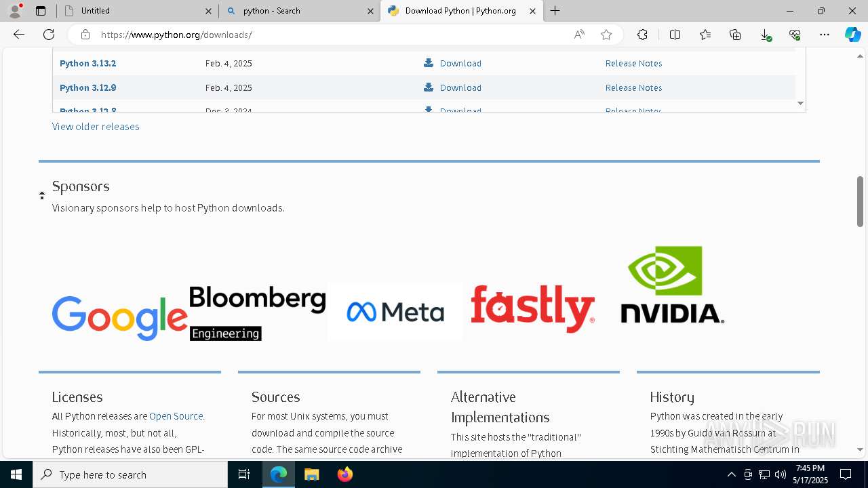Switch to the python - Search tab
Image resolution: width=868 pixels, height=488 pixels.
[299, 11]
